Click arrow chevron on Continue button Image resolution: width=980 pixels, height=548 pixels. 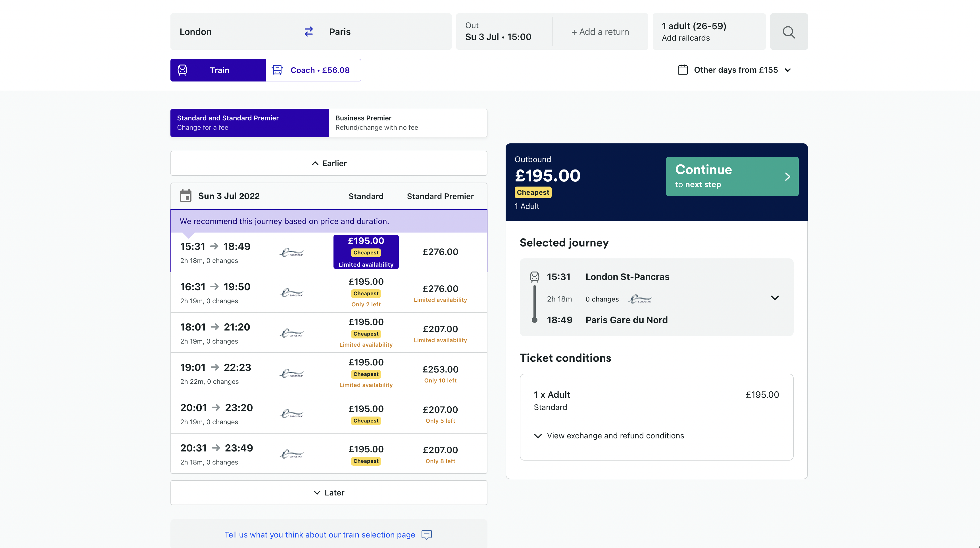click(787, 176)
